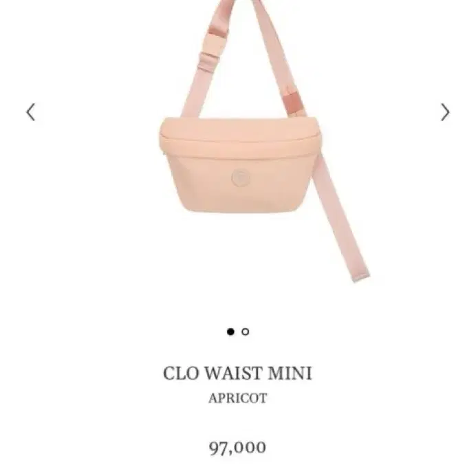Click the word WAIST in product name
The width and height of the screenshot is (476, 476).
coord(233,373)
